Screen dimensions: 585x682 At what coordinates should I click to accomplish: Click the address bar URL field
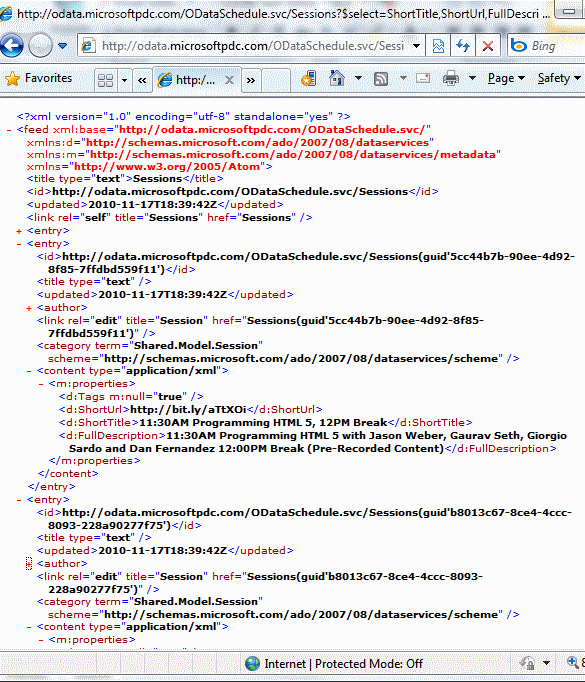tap(253, 46)
